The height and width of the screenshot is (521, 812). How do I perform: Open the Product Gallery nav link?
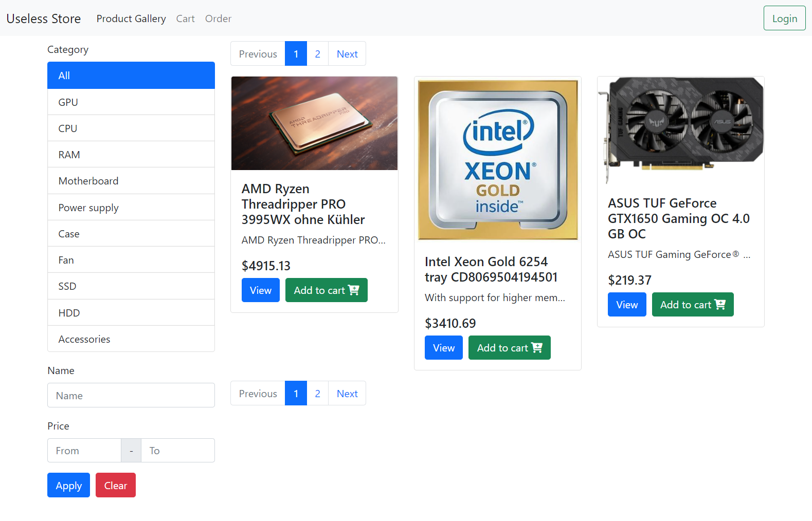click(131, 18)
